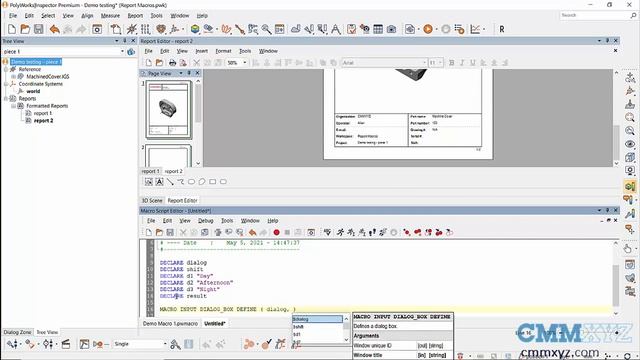Collapse Formatted Reports tree node
The image size is (640, 360).
pyautogui.click(x=13, y=106)
